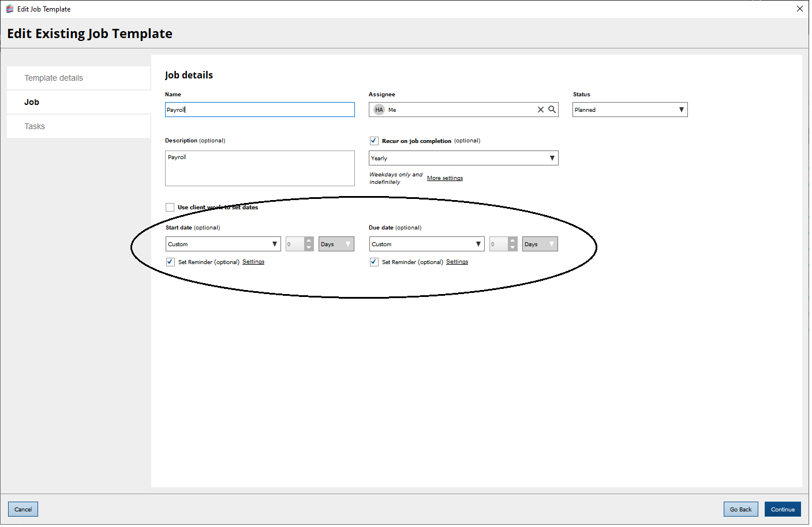The image size is (812, 527).
Task: Clear the assignee with the X icon
Action: (x=540, y=110)
